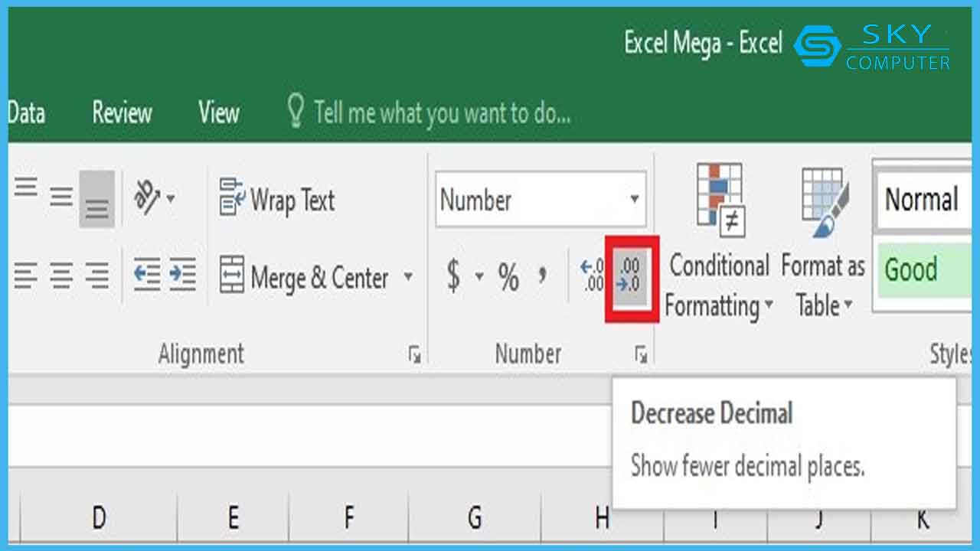The image size is (980, 551).
Task: Click the Orientation text angle icon
Action: [147, 197]
